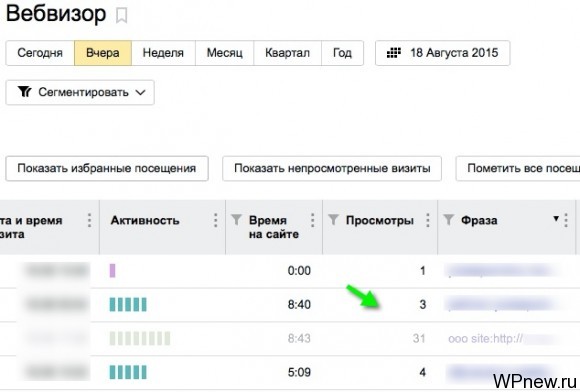Switch period to Месяц
The height and width of the screenshot is (392, 580).
(225, 53)
